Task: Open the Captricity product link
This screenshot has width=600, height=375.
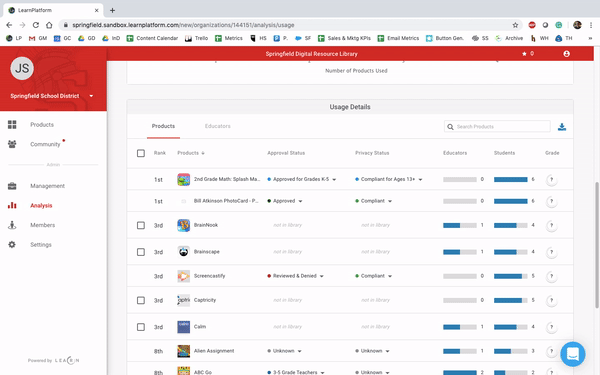Action: click(205, 300)
